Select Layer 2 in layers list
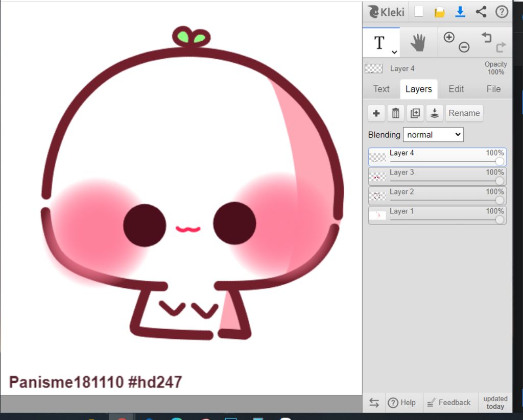 point(437,195)
